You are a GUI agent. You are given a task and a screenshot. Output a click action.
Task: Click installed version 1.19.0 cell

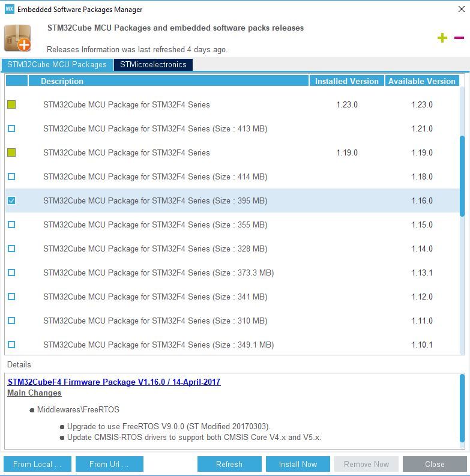tap(347, 152)
